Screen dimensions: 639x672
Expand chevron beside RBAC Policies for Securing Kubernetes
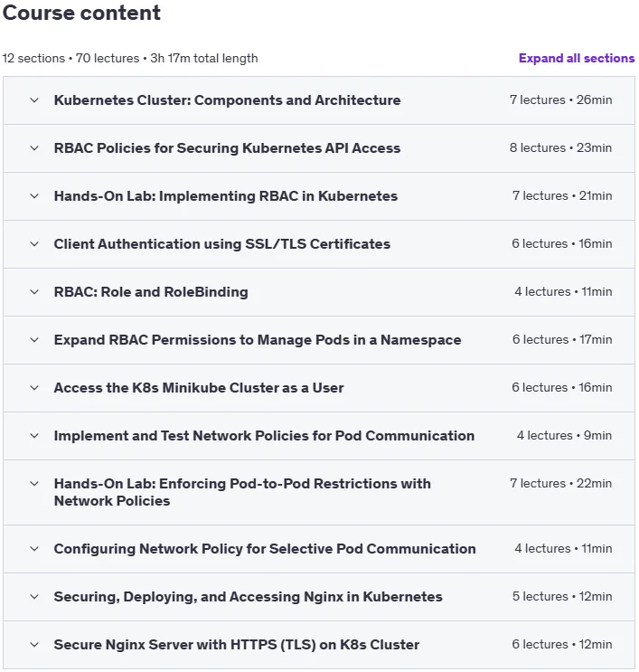(x=34, y=148)
